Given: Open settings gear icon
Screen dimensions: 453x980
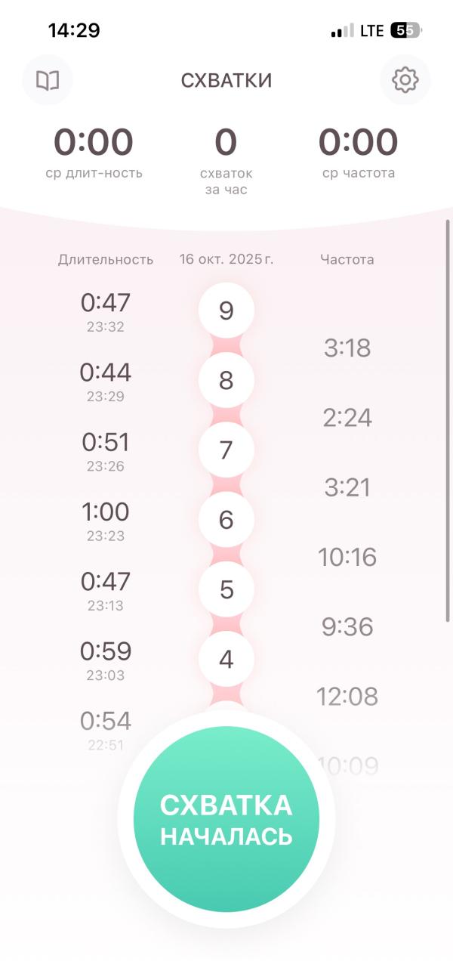Looking at the screenshot, I should (405, 80).
